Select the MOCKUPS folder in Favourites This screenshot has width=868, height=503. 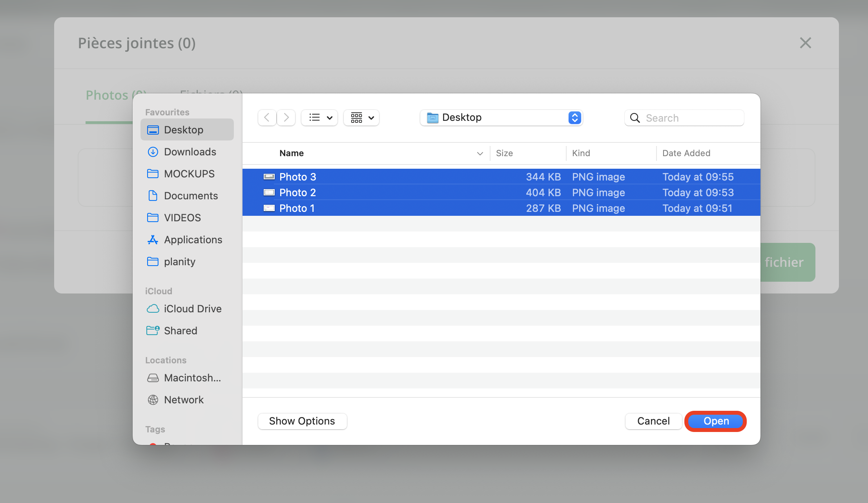point(190,174)
